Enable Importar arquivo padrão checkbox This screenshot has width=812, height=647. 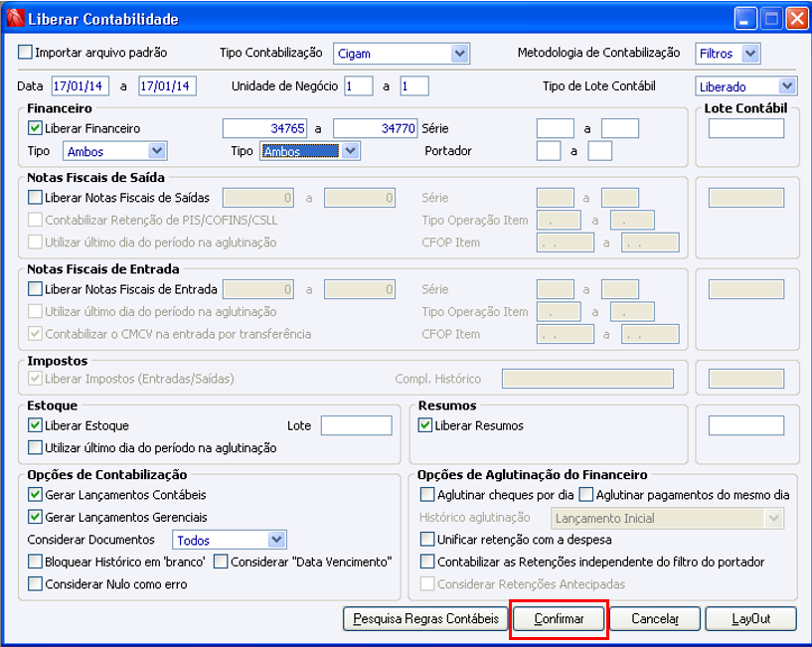25,52
